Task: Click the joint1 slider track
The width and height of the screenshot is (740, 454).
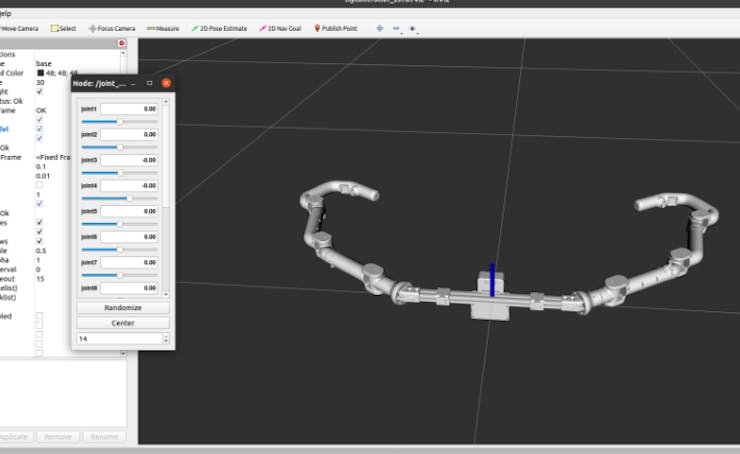Action: point(119,121)
